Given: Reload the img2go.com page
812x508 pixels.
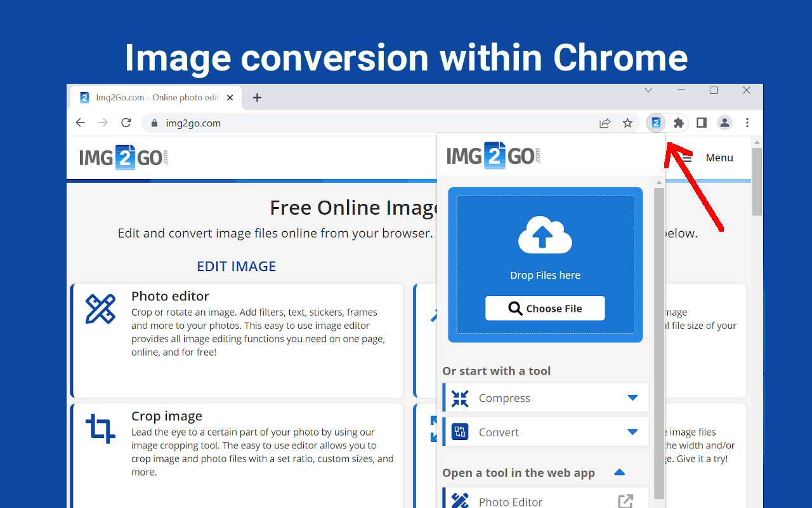Looking at the screenshot, I should coord(126,123).
